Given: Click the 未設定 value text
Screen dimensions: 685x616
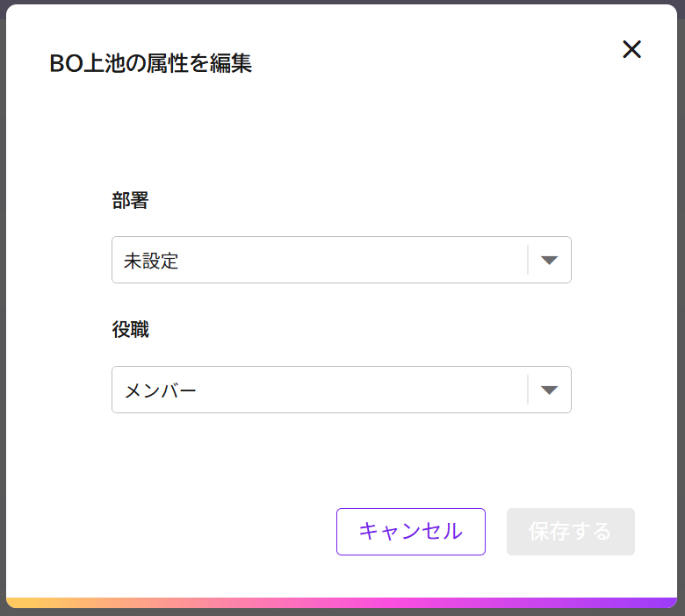Looking at the screenshot, I should coord(151,261).
